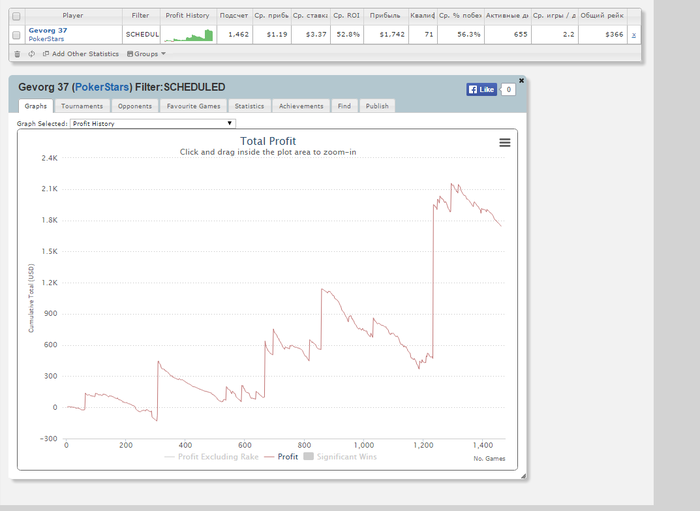The height and width of the screenshot is (511, 700).
Task: Open the Favourite Games tab
Action: pyautogui.click(x=193, y=106)
